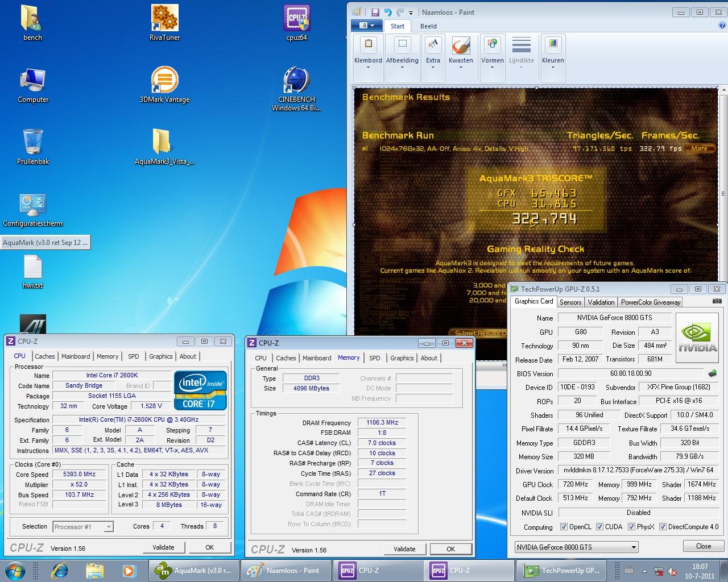Launch Internet Explorer from the taskbar
The width and height of the screenshot is (728, 582).
pyautogui.click(x=59, y=570)
